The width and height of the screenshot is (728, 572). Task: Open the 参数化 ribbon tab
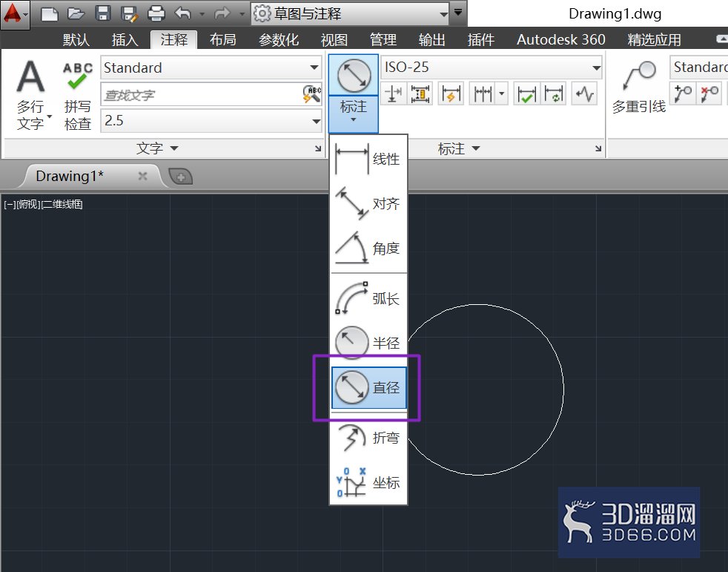point(279,40)
